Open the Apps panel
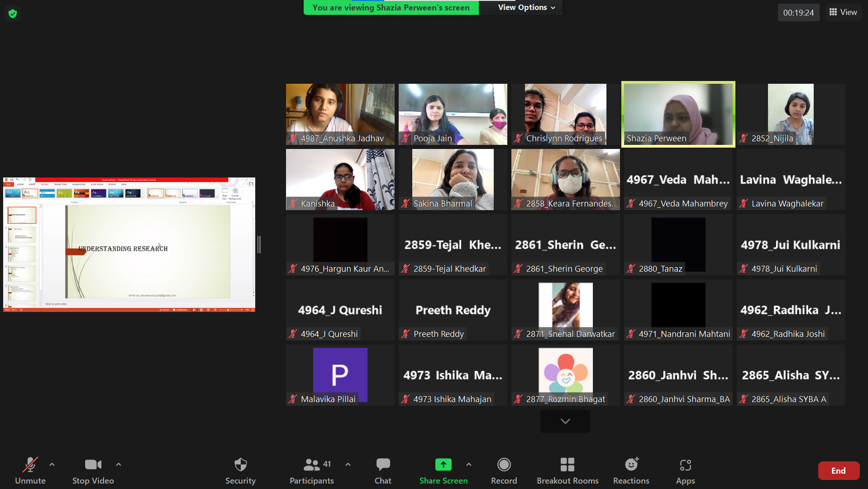Viewport: 868px width, 489px height. 685,470
